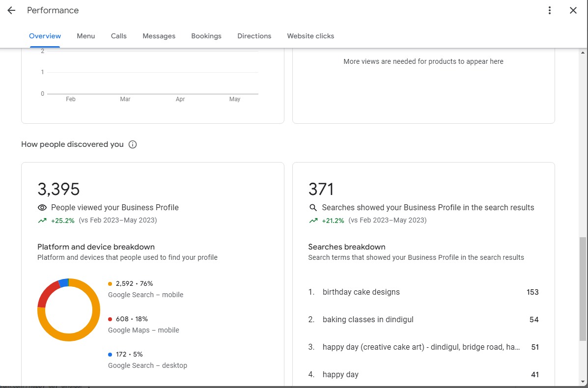This screenshot has width=588, height=388.
Task: Click the 'Google Search – mobile' label
Action: [x=145, y=295]
